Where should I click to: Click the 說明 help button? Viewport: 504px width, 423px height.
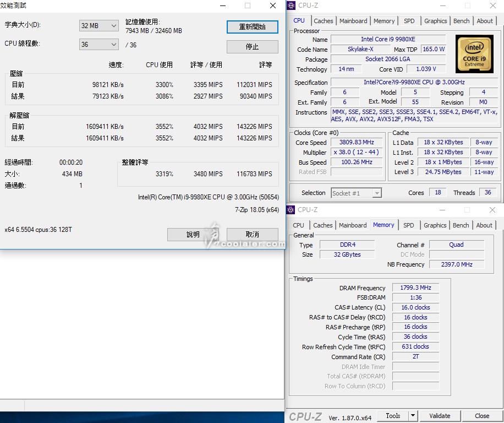pos(193,235)
